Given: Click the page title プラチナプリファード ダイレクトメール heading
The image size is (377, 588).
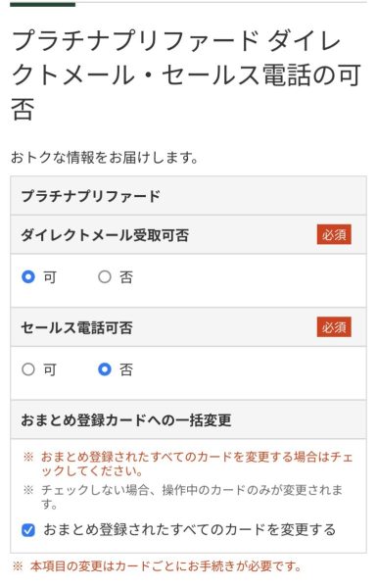Looking at the screenshot, I should click(186, 75).
